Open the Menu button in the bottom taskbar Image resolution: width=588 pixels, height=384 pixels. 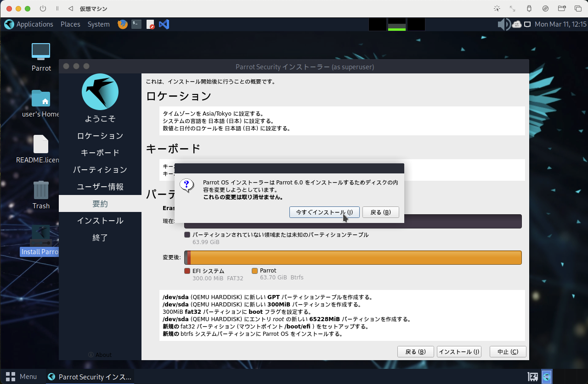pyautogui.click(x=21, y=377)
